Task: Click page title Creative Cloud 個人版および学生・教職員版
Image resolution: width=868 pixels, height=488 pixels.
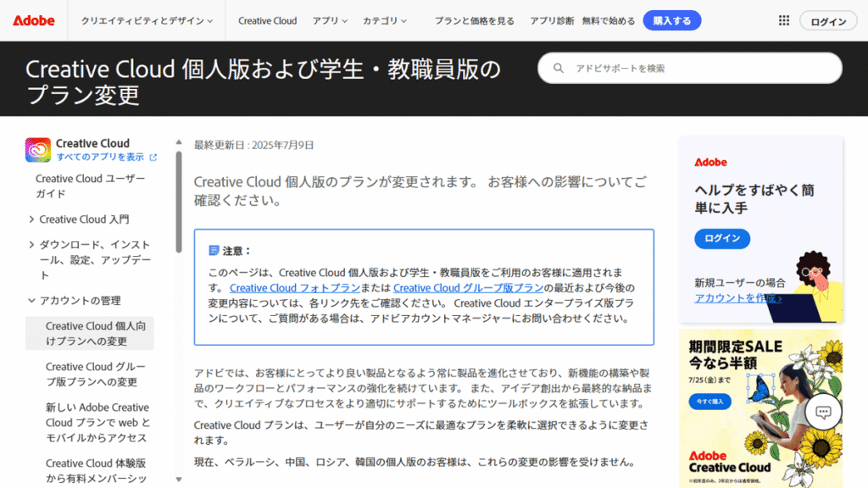Action: [263, 82]
